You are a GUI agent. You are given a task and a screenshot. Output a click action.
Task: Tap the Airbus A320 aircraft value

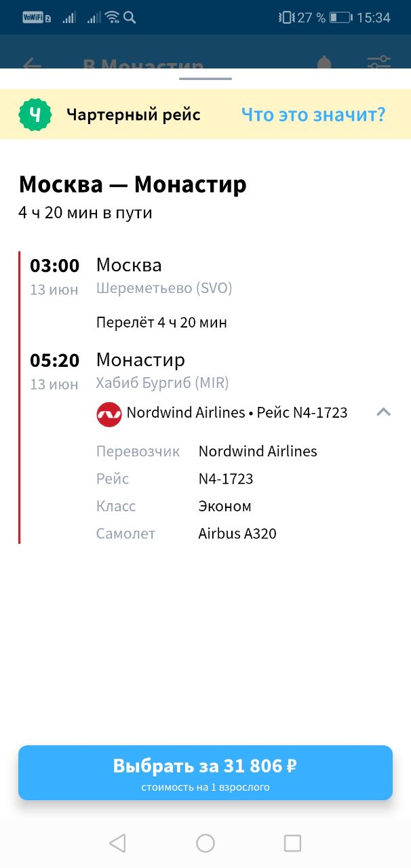pos(237,534)
